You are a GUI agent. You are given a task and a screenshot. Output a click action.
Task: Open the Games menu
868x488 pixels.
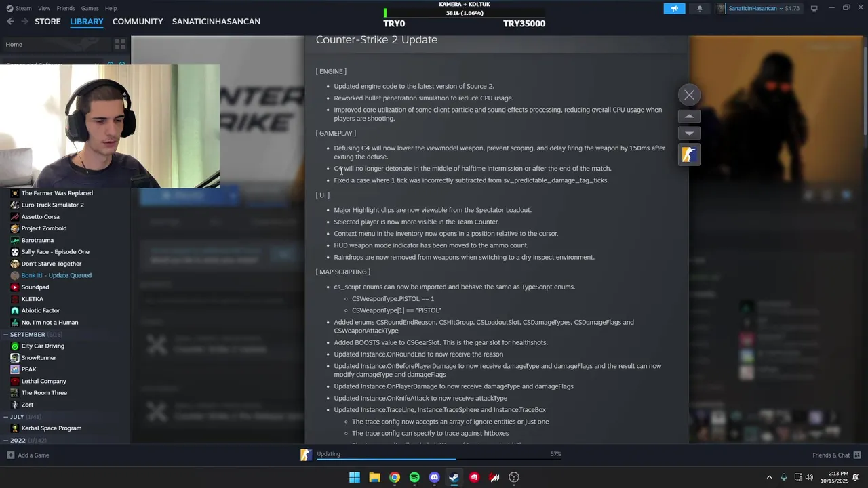point(90,8)
